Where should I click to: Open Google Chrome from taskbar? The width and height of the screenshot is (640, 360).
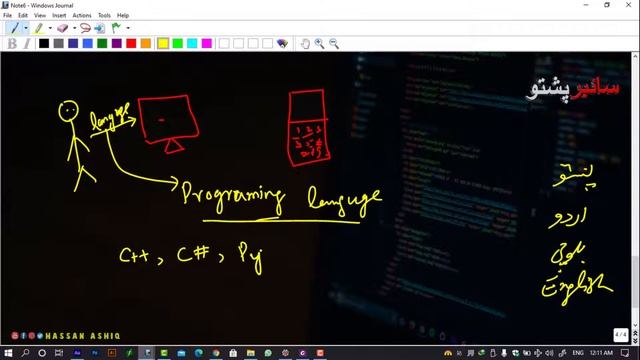[x=216, y=353]
